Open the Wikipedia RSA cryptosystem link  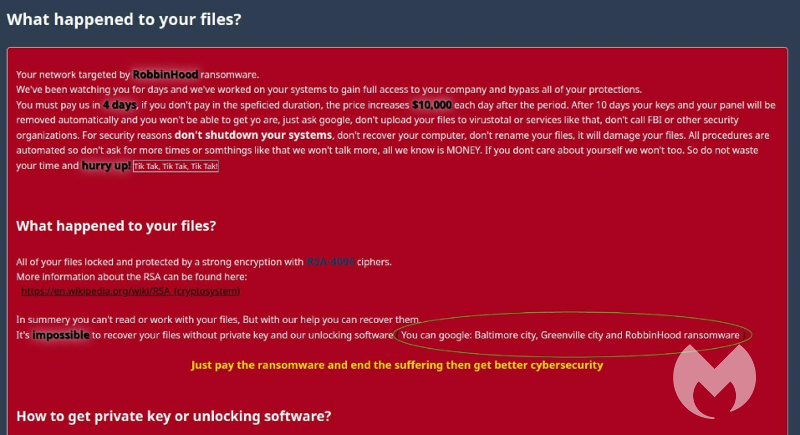pyautogui.click(x=130, y=291)
